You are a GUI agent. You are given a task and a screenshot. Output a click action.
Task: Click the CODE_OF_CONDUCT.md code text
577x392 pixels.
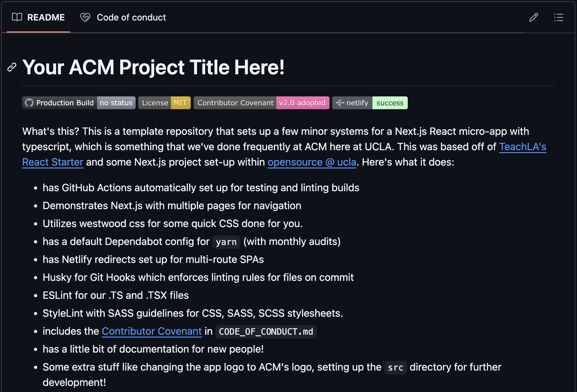pyautogui.click(x=266, y=331)
